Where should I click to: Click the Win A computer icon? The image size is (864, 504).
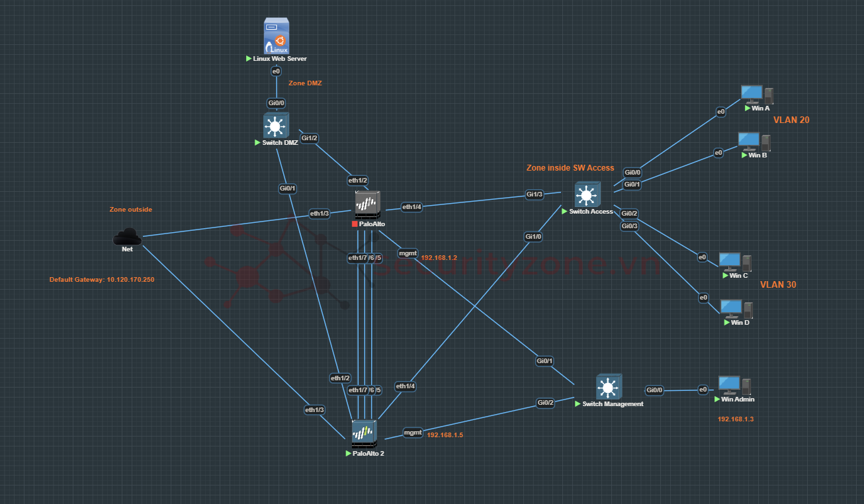point(756,94)
